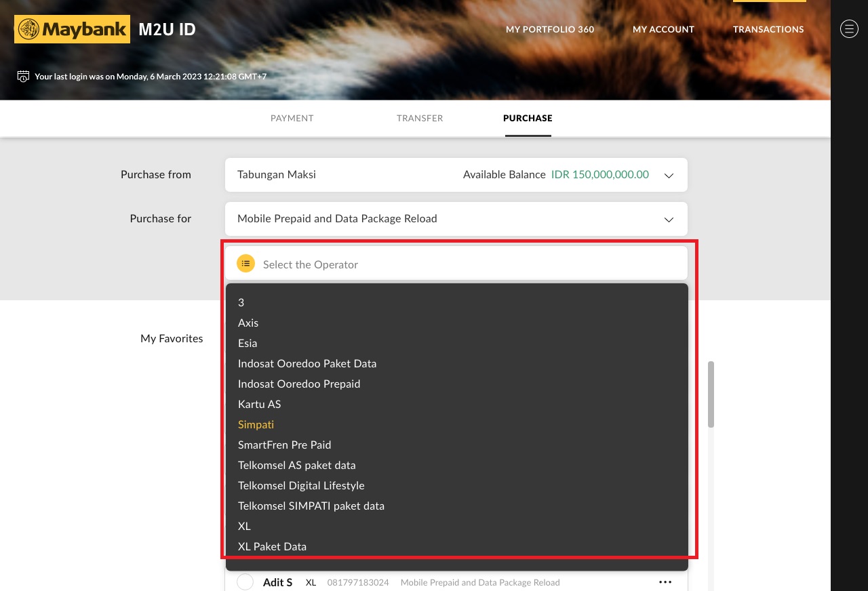Screen dimensions: 868x591
Task: Click the last login calendar icon
Action: coord(23,76)
